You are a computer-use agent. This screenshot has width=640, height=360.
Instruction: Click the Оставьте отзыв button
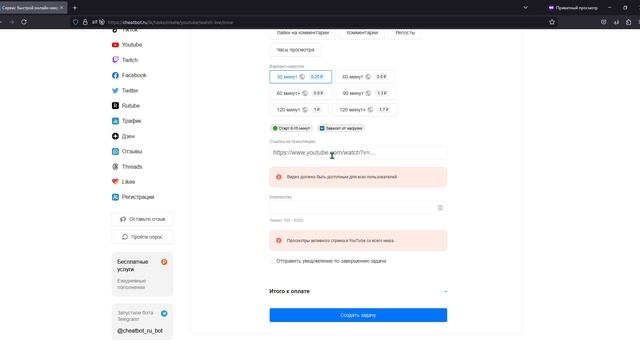142,219
